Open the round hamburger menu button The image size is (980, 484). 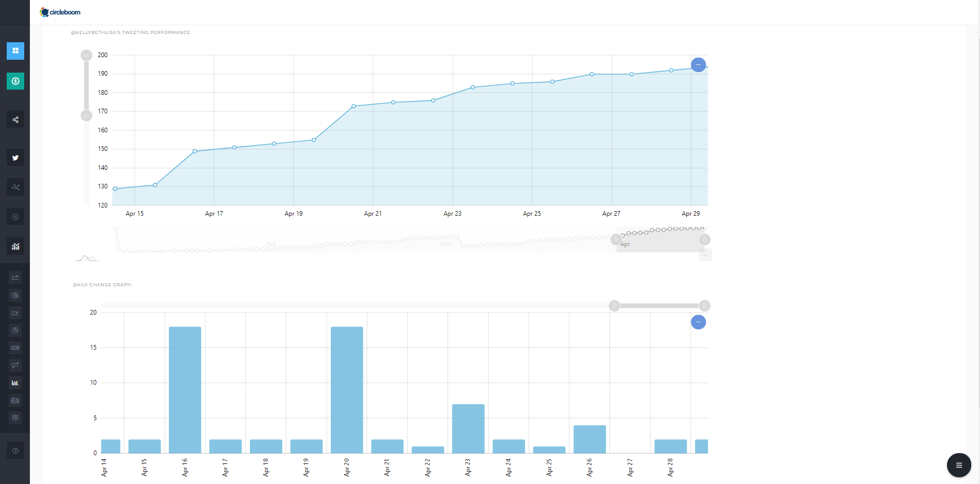click(x=958, y=465)
